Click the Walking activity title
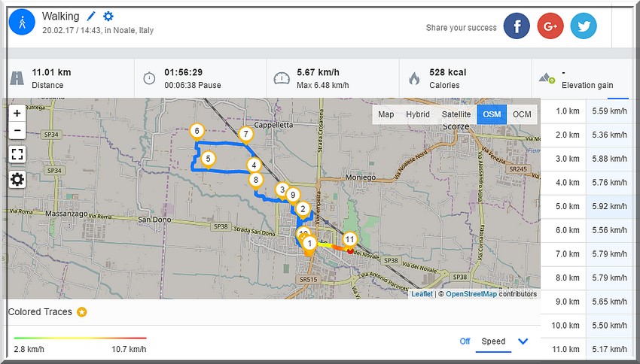Viewport: 640px width, 364px height. tap(61, 17)
